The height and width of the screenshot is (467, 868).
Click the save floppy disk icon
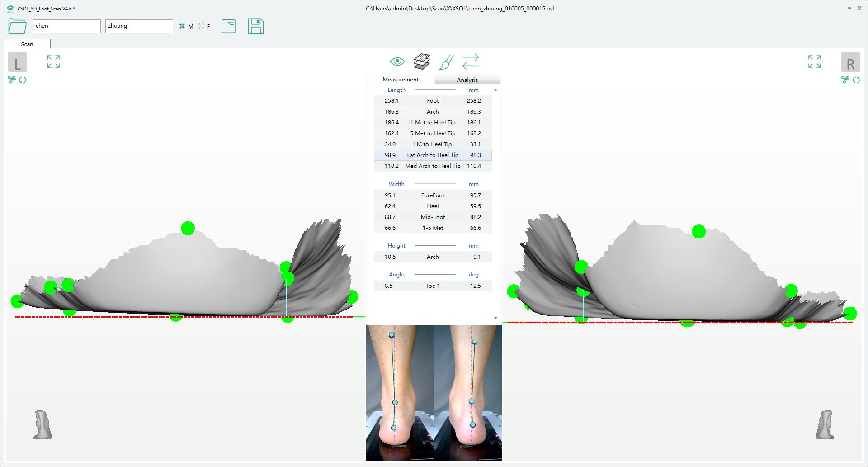256,26
